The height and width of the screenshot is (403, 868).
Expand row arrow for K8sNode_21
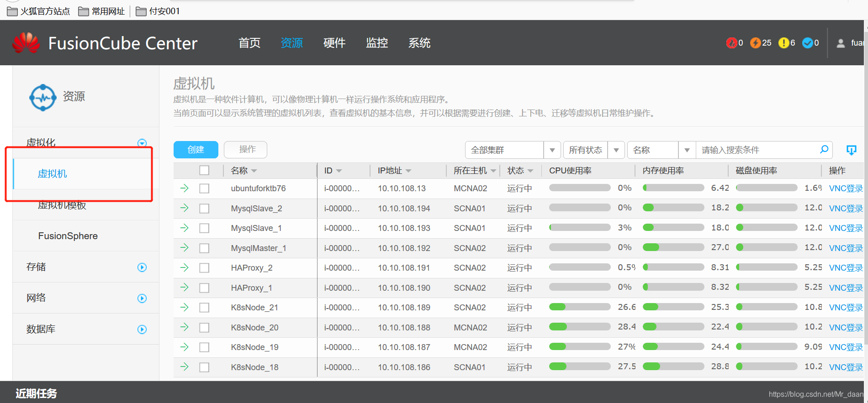[x=185, y=307]
